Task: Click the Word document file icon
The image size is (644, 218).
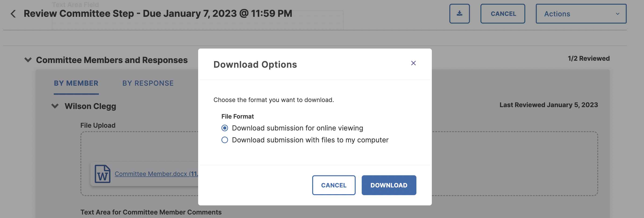Action: click(x=102, y=174)
